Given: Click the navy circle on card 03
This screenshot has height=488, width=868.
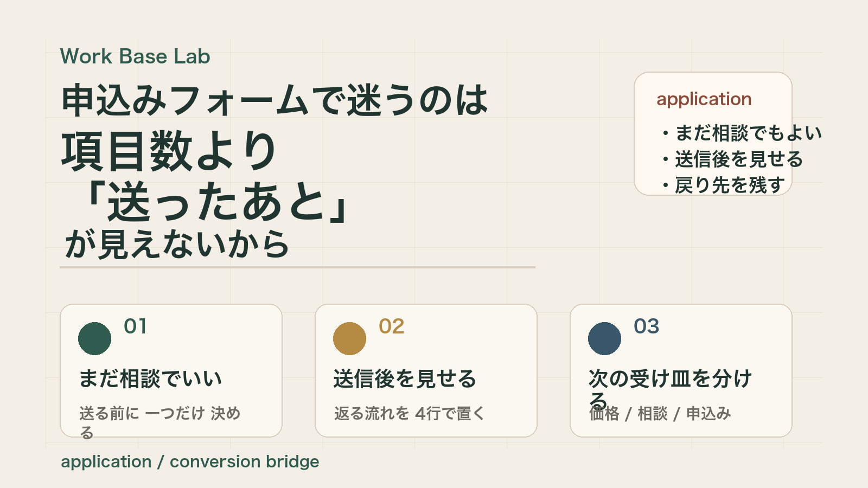Looking at the screenshot, I should pos(604,338).
